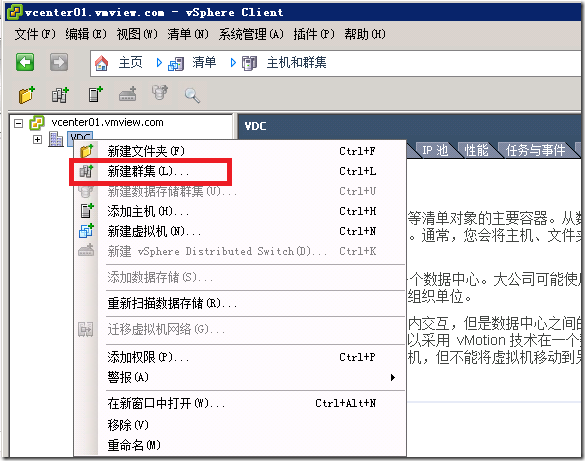Screen dimensions: 585x461
Task: Click the add host toolbar icon
Action: (x=95, y=95)
